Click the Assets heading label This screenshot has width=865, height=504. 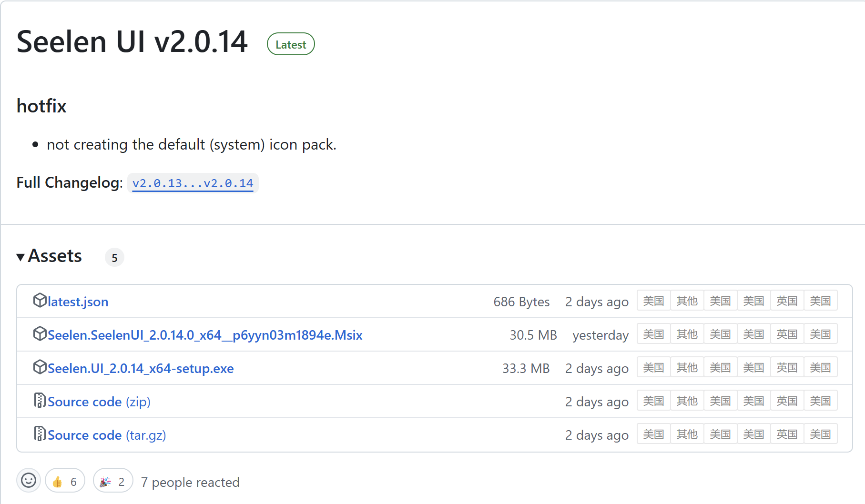(55, 256)
